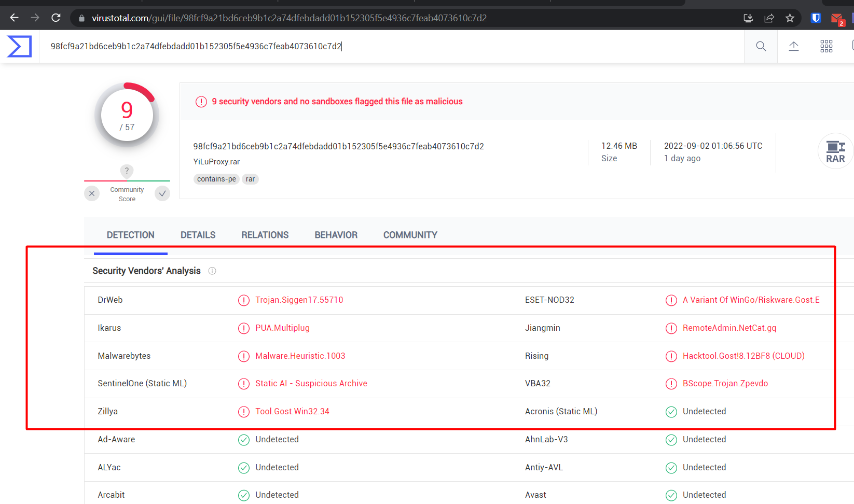Viewport: 854px width, 504px height.
Task: Open the Gmail extension with red badge
Action: point(837,19)
